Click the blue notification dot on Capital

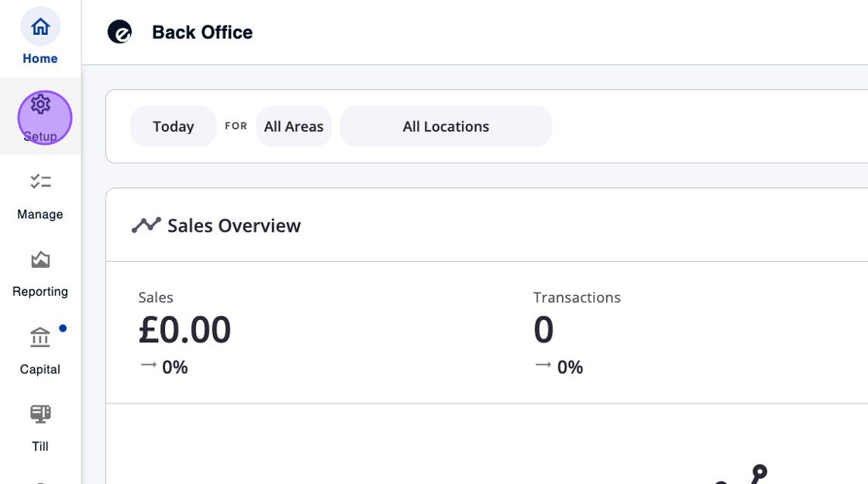pos(63,328)
